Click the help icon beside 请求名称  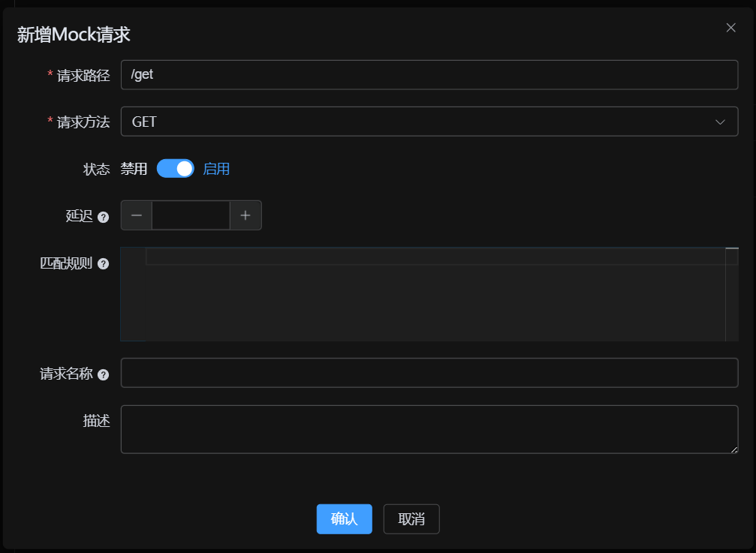pos(104,374)
